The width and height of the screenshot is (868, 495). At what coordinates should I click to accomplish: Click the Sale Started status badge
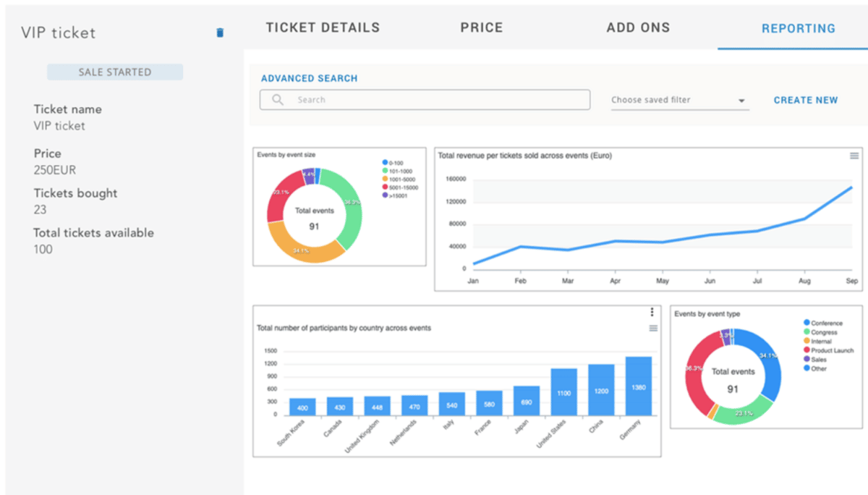[115, 72]
